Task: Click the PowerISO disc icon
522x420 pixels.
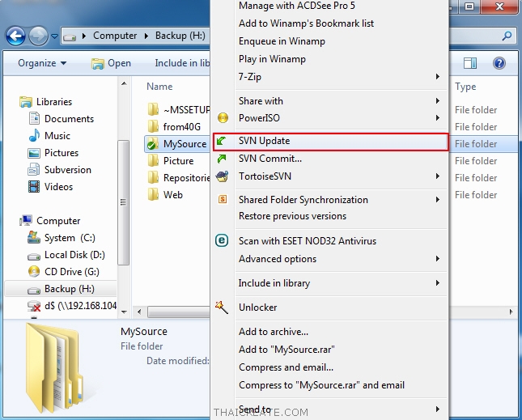Action: point(223,118)
